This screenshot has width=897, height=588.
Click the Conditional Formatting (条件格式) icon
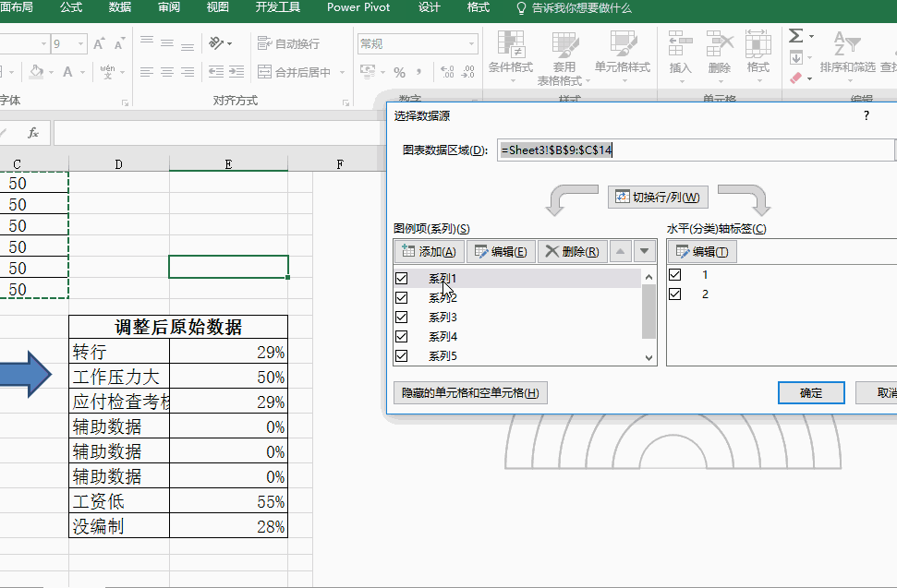[511, 44]
